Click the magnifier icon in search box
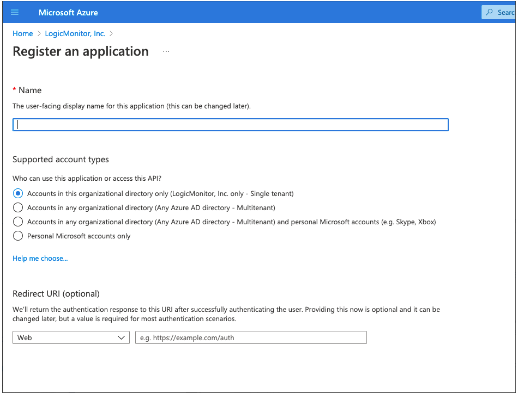 (489, 12)
